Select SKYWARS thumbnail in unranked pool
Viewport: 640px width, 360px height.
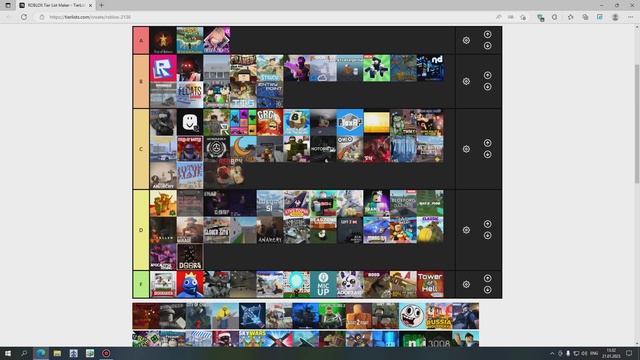click(252, 338)
